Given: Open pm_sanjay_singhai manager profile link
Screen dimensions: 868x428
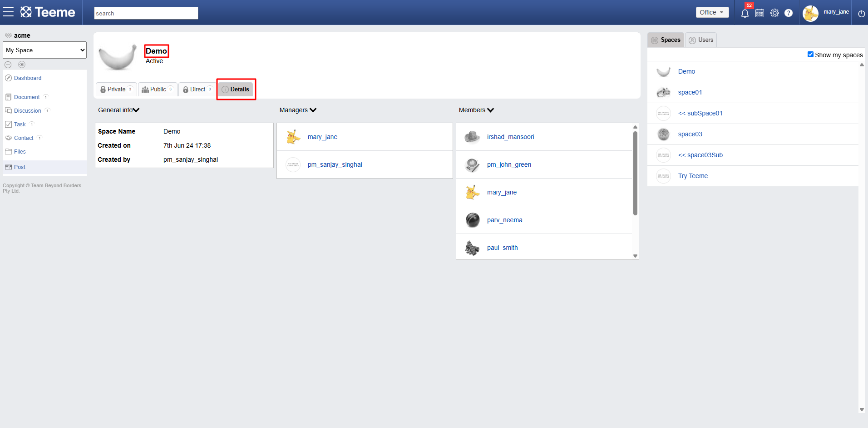Looking at the screenshot, I should [x=335, y=164].
